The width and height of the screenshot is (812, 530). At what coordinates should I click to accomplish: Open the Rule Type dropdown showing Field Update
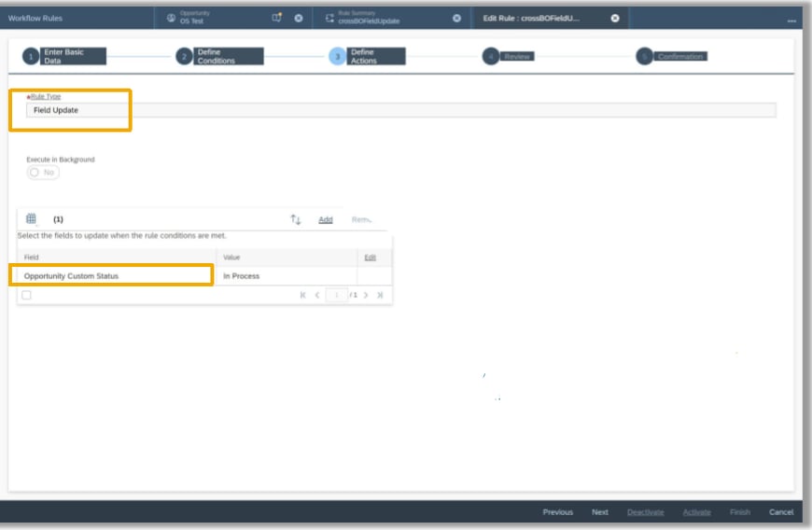pyautogui.click(x=400, y=110)
